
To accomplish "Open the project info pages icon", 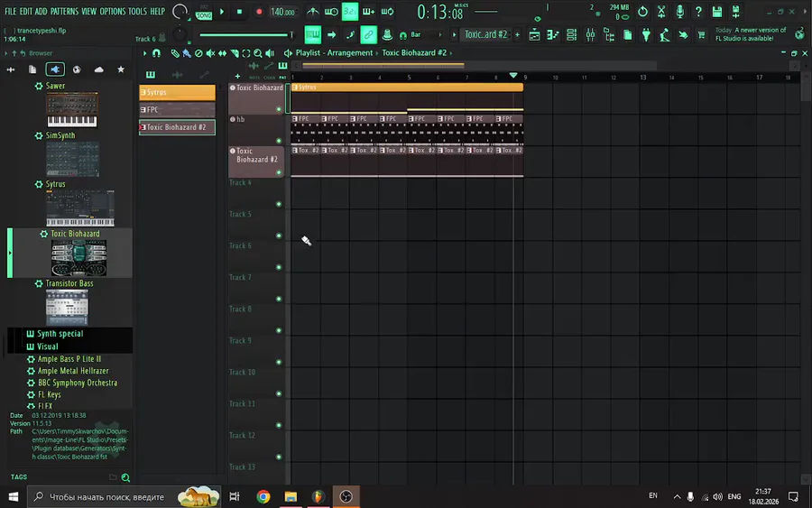I will tap(628, 35).
